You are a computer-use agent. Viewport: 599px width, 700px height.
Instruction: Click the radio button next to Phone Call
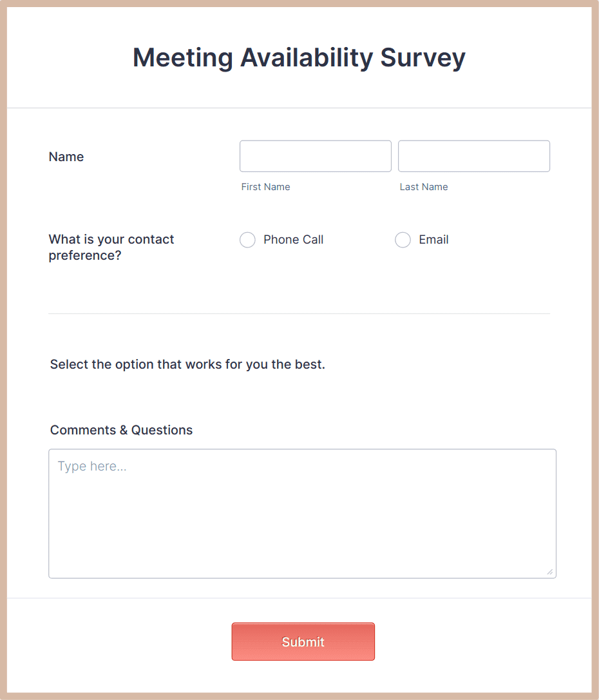pyautogui.click(x=247, y=240)
